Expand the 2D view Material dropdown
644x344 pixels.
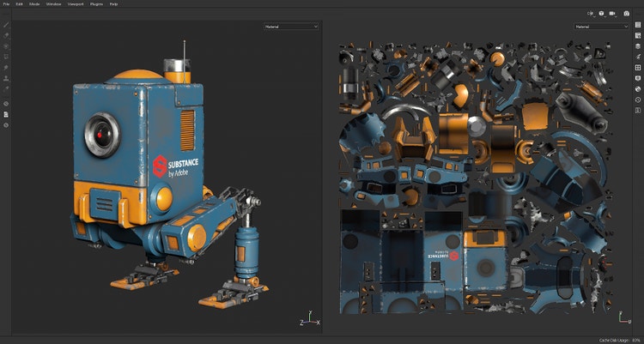(602, 27)
